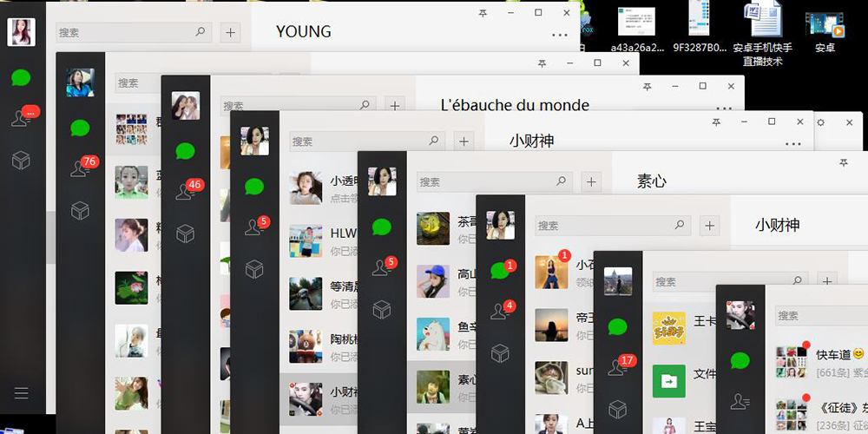Pin the YOUNG window on top
The height and width of the screenshot is (434, 868).
[x=483, y=13]
